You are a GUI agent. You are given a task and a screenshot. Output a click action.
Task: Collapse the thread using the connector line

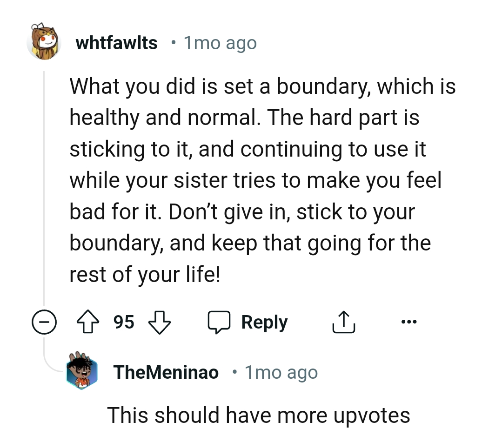[x=45, y=186]
